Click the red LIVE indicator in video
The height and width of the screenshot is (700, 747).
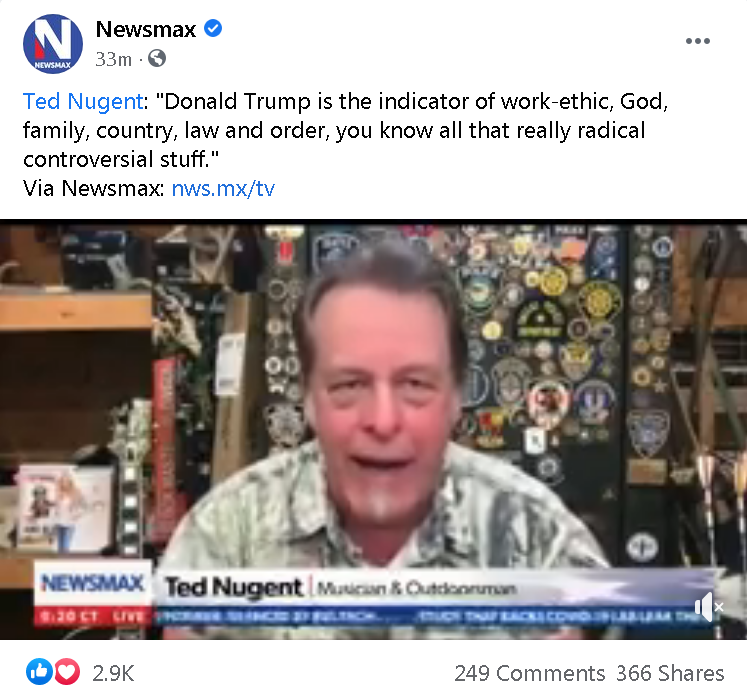point(129,616)
